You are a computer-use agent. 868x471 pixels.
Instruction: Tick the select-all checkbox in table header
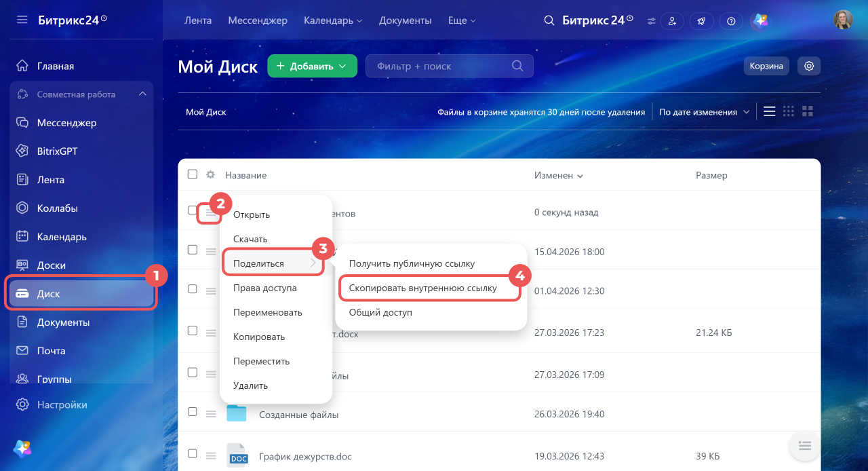193,174
